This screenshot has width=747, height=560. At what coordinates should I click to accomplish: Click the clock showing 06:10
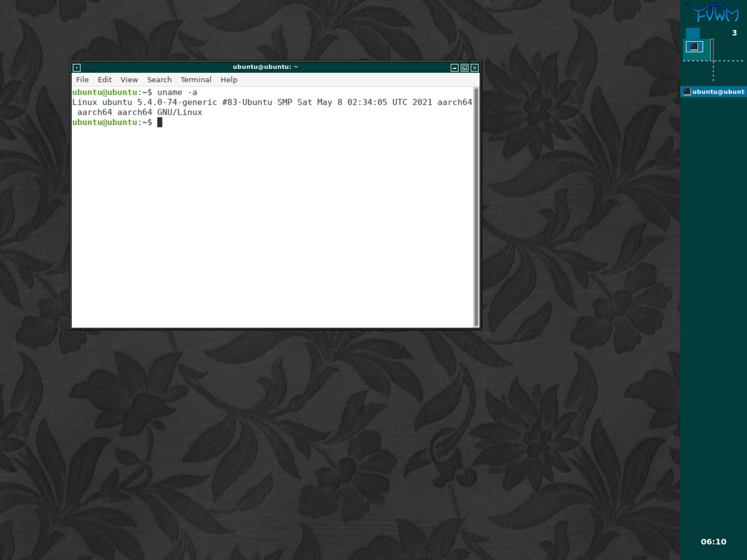tap(713, 541)
